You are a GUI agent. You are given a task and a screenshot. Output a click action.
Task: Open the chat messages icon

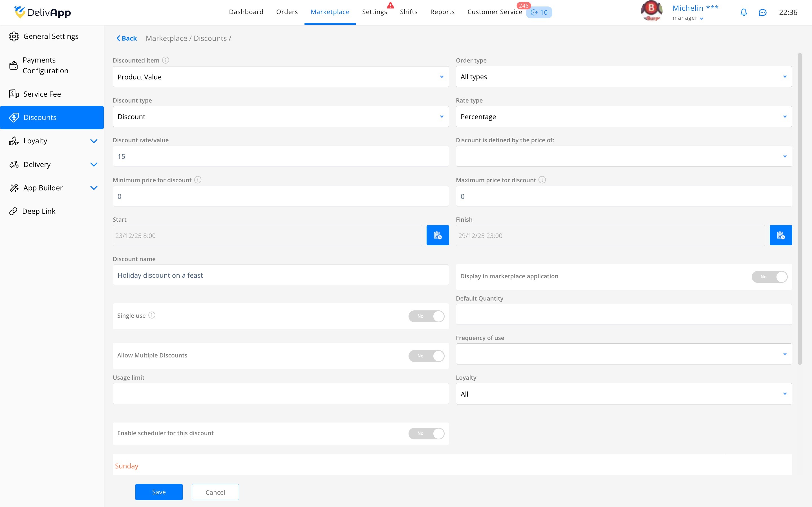(x=762, y=12)
